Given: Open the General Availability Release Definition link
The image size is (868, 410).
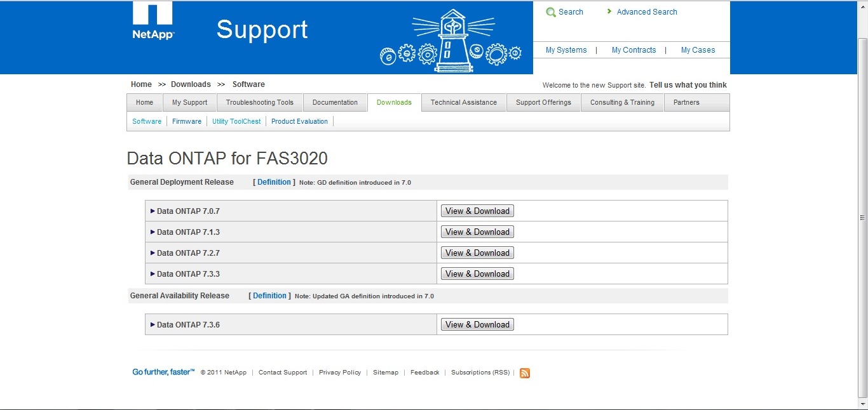Looking at the screenshot, I should tap(270, 296).
